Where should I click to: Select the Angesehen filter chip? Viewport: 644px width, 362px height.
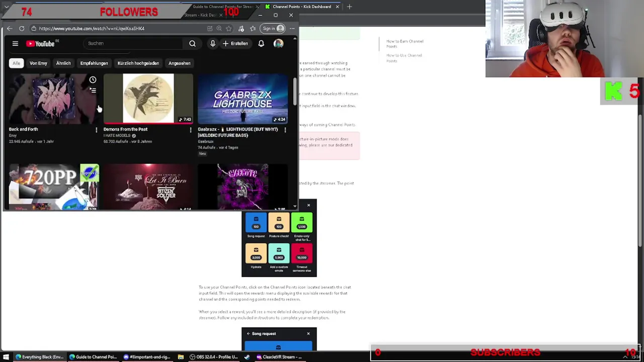tap(179, 63)
